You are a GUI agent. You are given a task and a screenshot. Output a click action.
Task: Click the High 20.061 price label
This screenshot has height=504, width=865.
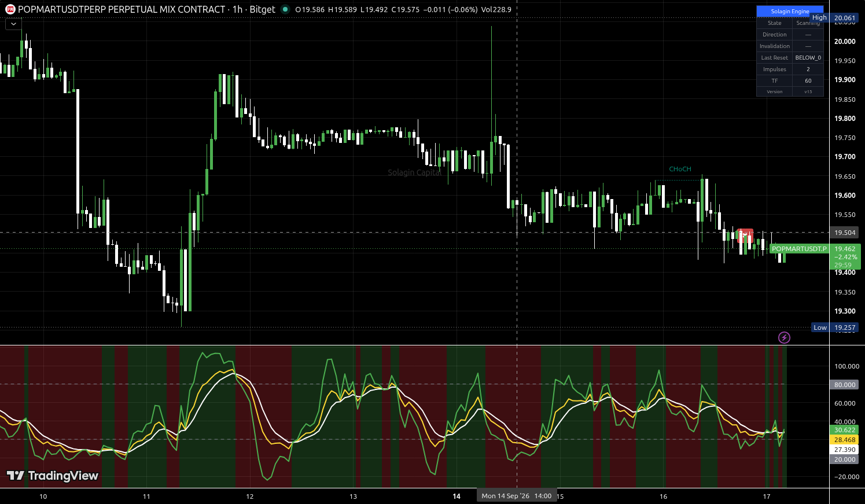[835, 18]
